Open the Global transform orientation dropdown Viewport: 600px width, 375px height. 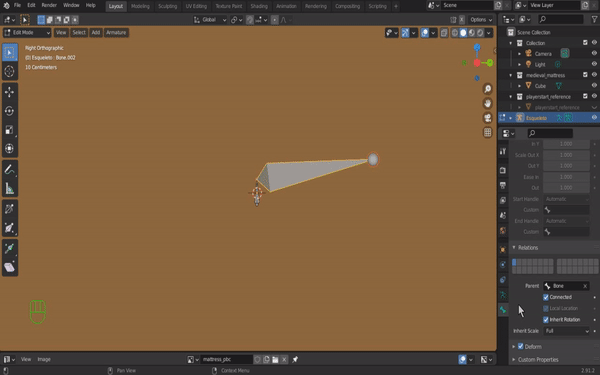click(x=210, y=20)
